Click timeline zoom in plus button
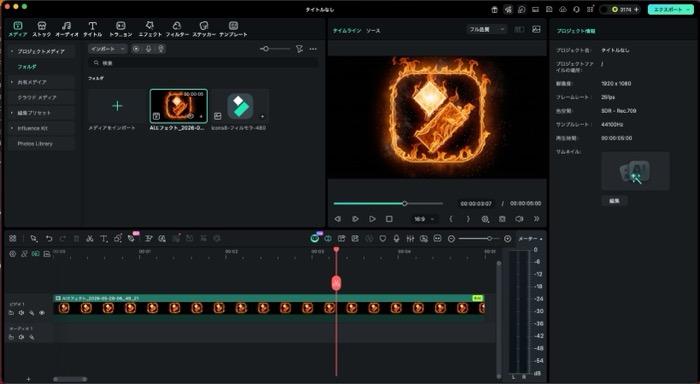 [x=508, y=239]
